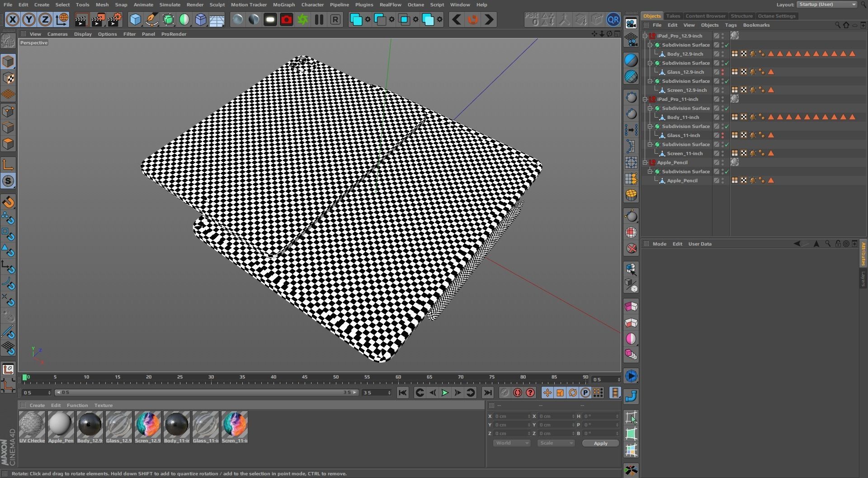The image size is (868, 478).
Task: Toggle the Body_12.9-inch Subdivision Surface checkmark
Action: [726, 45]
